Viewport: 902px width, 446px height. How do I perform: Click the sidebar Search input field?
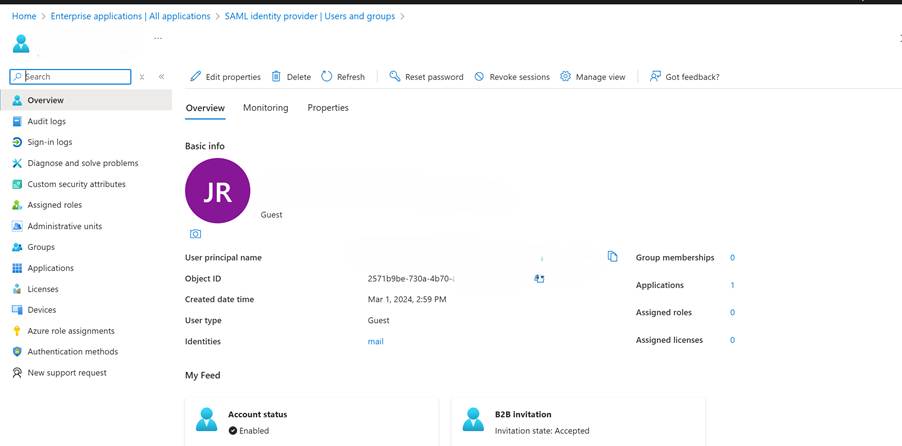point(71,77)
